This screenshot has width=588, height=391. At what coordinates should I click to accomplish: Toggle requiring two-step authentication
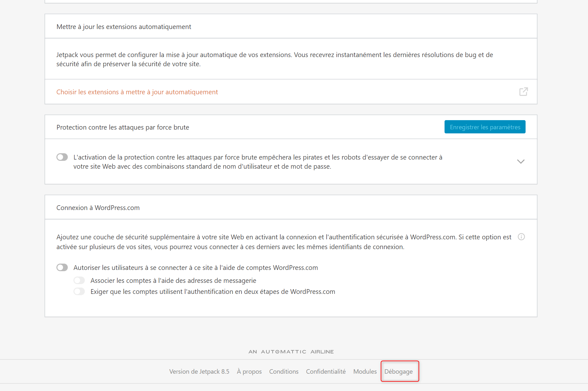79,291
